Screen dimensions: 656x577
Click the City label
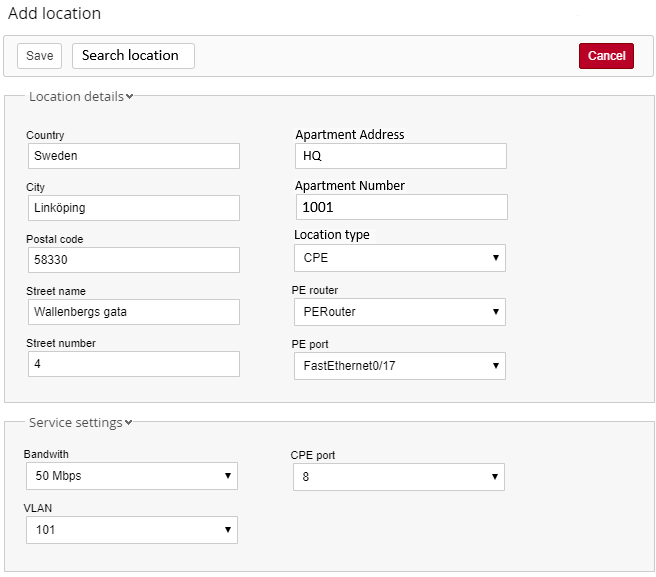[x=35, y=187]
